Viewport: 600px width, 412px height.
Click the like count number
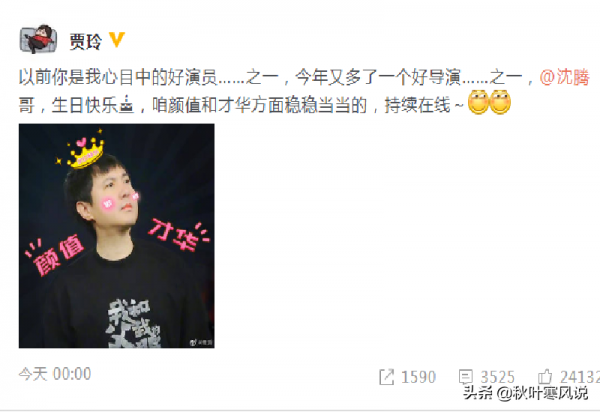(579, 377)
